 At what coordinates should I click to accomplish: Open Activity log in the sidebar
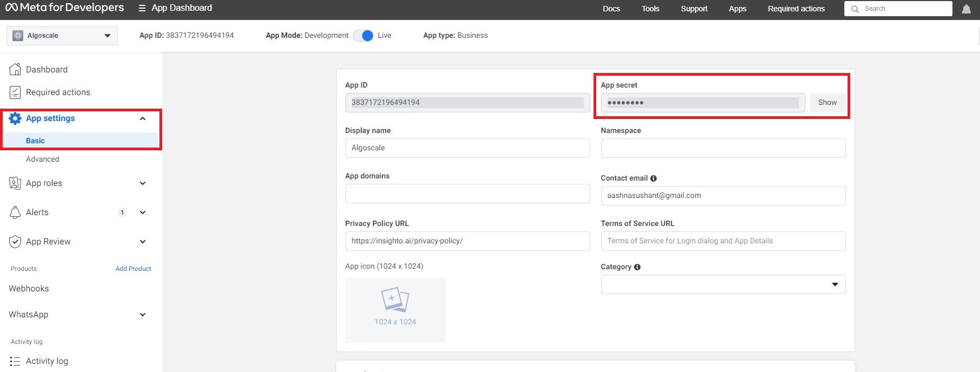click(x=47, y=361)
